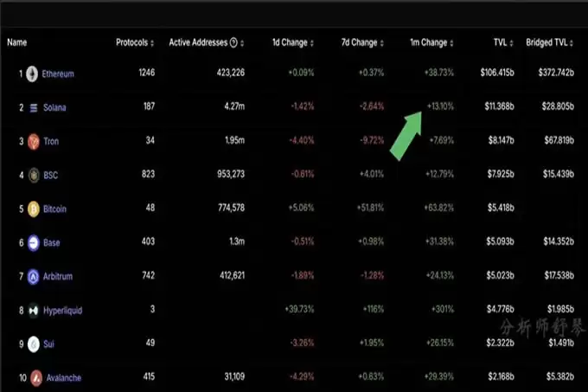
Task: Click the Bitcoin logo icon
Action: click(x=32, y=209)
